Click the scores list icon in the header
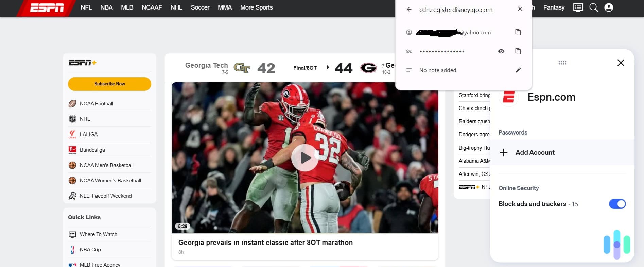 click(578, 7)
